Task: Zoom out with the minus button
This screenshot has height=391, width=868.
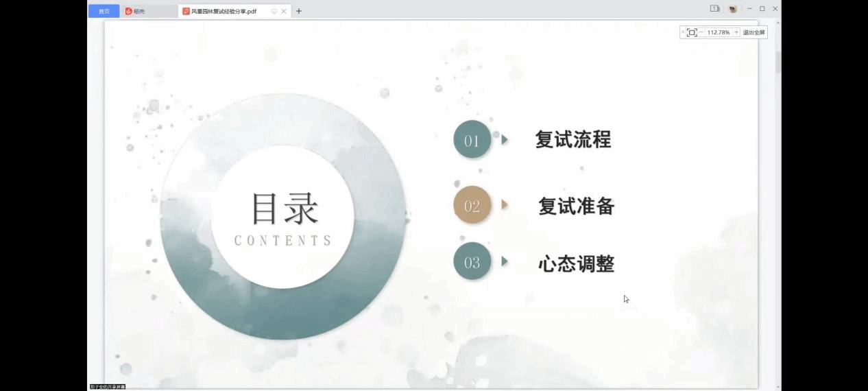Action: point(701,32)
